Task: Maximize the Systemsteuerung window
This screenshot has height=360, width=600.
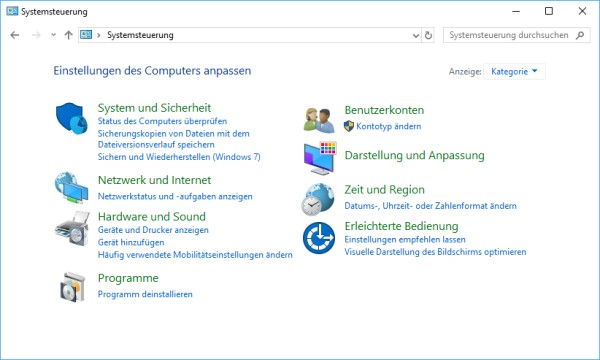Action: 549,11
